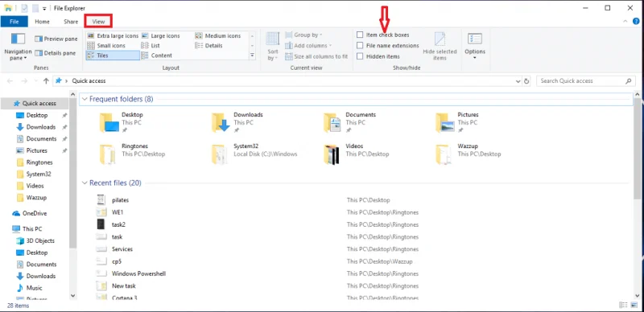Click the address bar Quick access path
Image resolution: width=644 pixels, height=312 pixels.
click(89, 81)
